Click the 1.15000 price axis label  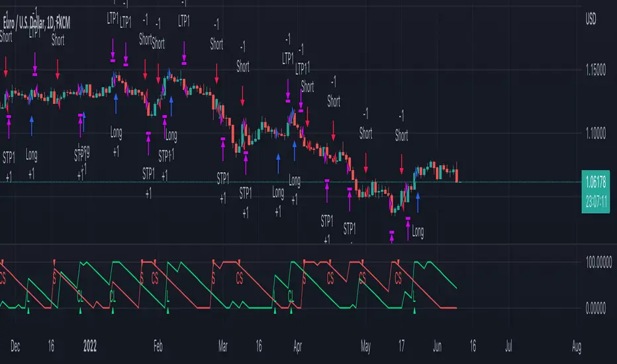click(x=596, y=70)
